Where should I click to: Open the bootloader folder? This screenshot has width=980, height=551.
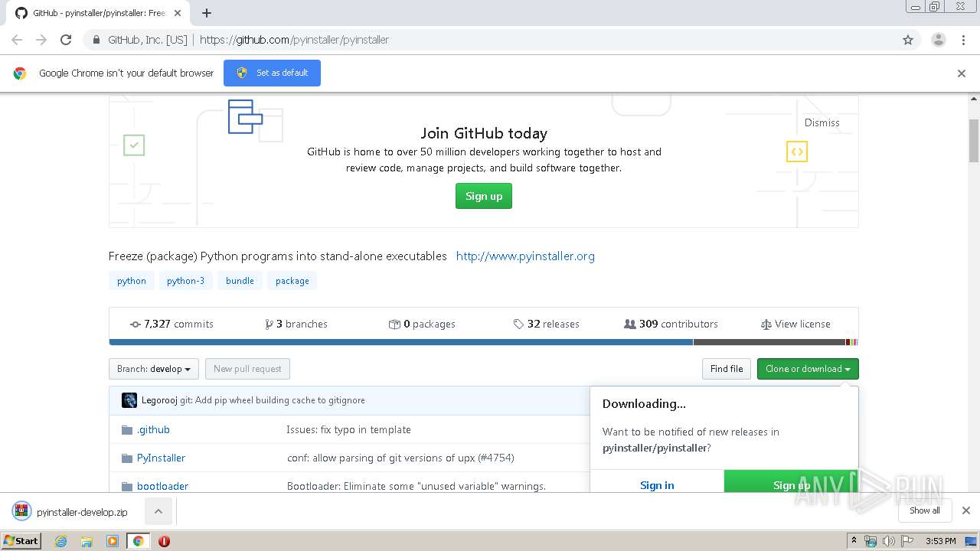click(162, 486)
